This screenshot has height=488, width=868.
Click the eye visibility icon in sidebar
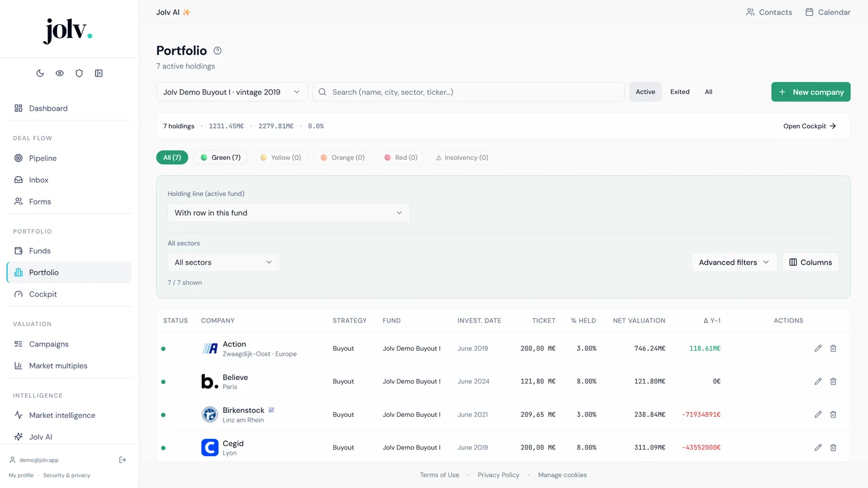tap(60, 73)
